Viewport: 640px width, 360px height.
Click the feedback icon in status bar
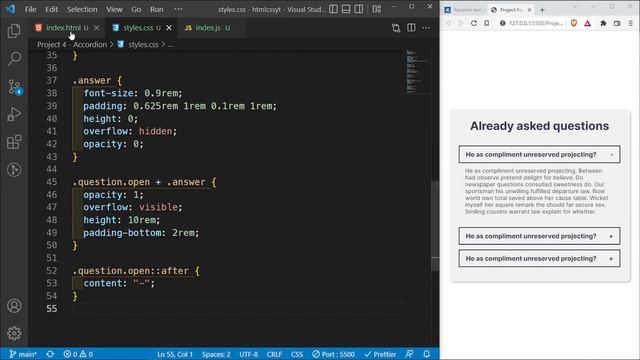[409, 354]
